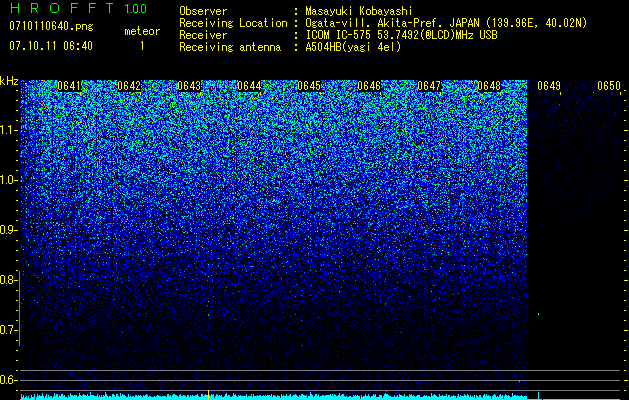Image resolution: width=629 pixels, height=400 pixels.
Task: Click the yellow marker in the bottom signal strip
Action: (208, 394)
